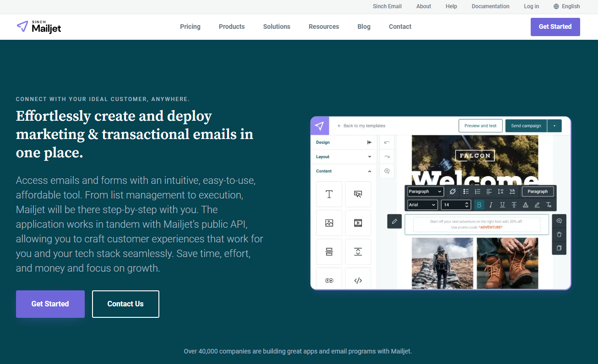Click the undo arrow in the editor
Viewport: 598px width, 364px height.
point(387,142)
